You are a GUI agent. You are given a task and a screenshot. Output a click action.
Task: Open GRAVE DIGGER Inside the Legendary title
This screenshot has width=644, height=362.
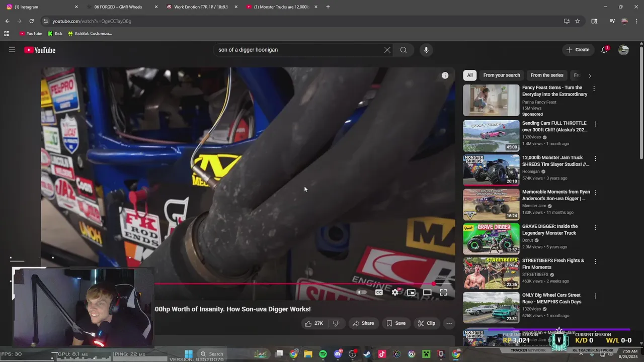[x=550, y=229]
